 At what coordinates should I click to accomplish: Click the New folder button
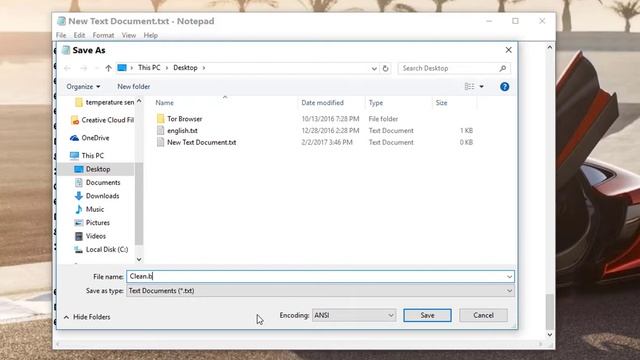(x=133, y=87)
